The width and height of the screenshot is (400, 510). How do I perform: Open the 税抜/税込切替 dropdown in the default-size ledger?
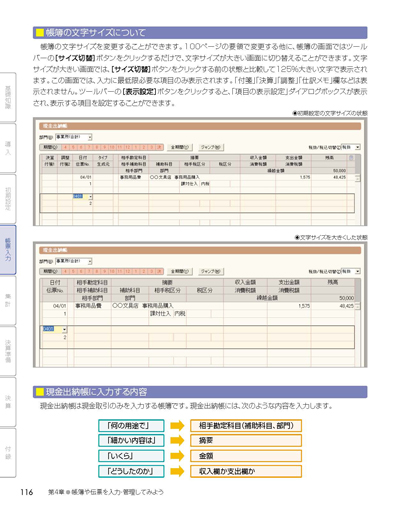pyautogui.click(x=351, y=147)
